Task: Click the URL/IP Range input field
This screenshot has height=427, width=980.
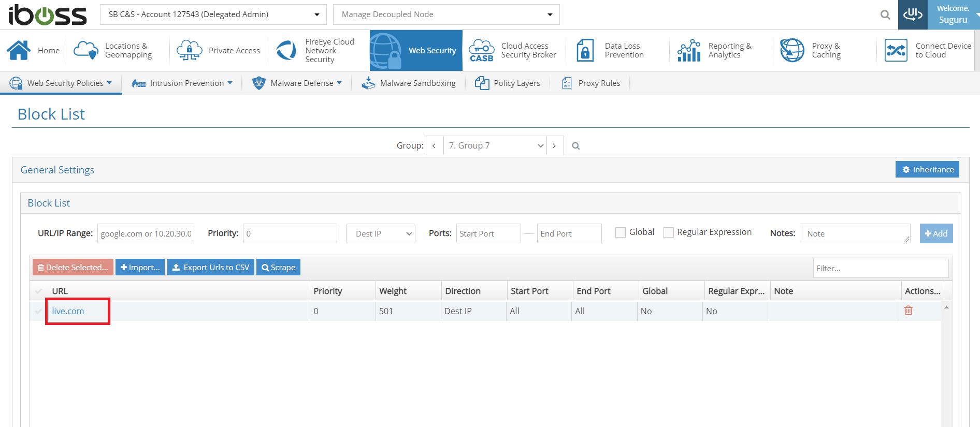Action: click(146, 233)
